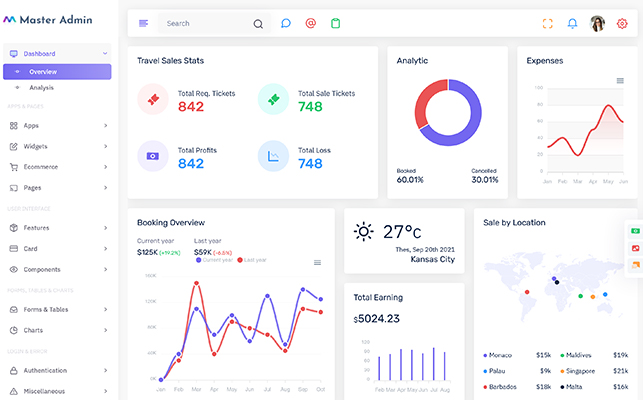
Task: Expand the Ecommerce sidebar menu
Action: [x=58, y=167]
